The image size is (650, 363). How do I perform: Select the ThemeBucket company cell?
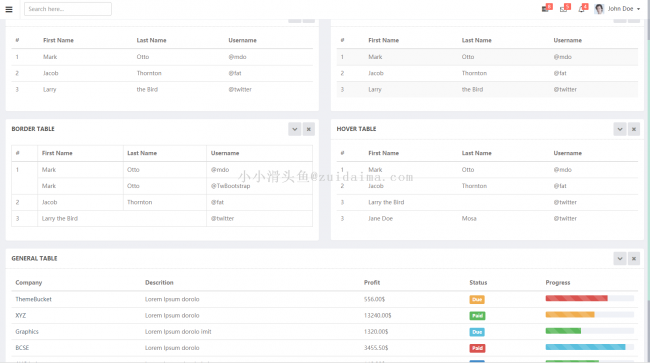click(34, 299)
